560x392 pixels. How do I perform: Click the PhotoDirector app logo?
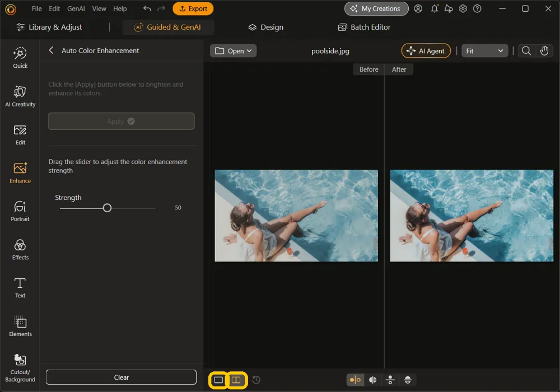click(11, 9)
